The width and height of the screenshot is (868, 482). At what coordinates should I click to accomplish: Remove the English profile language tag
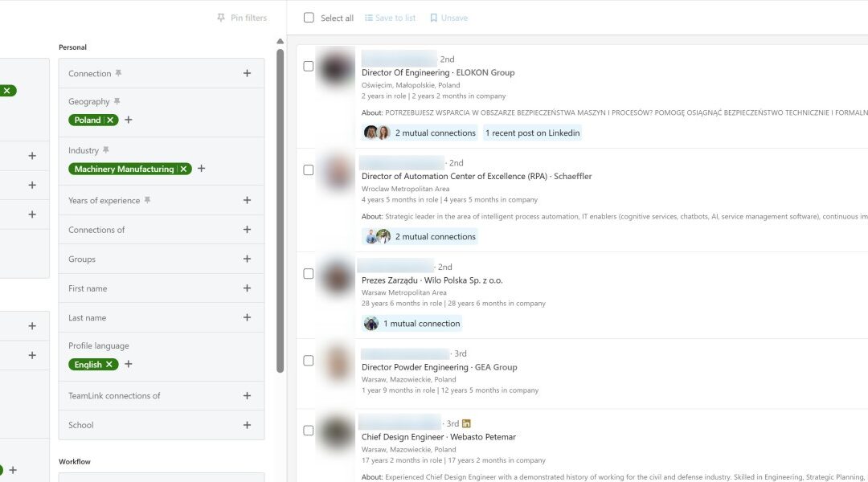click(108, 364)
